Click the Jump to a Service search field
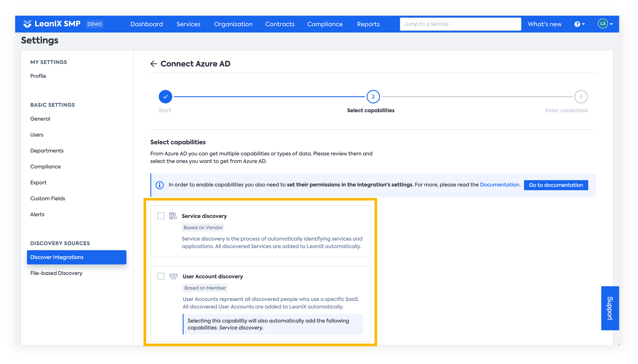The height and width of the screenshot is (364, 638). 460,24
